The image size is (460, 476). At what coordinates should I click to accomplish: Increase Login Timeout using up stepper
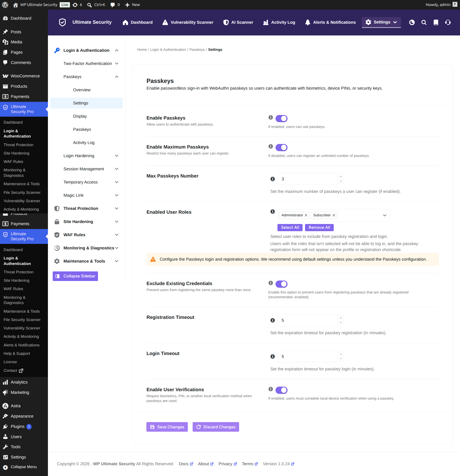341,354
